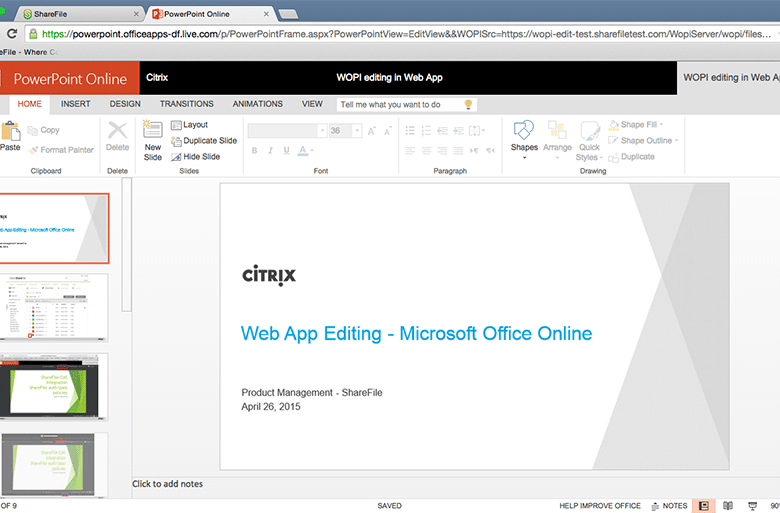The image size is (780, 513).
Task: Open the VIEW ribbon tab
Action: 312,104
